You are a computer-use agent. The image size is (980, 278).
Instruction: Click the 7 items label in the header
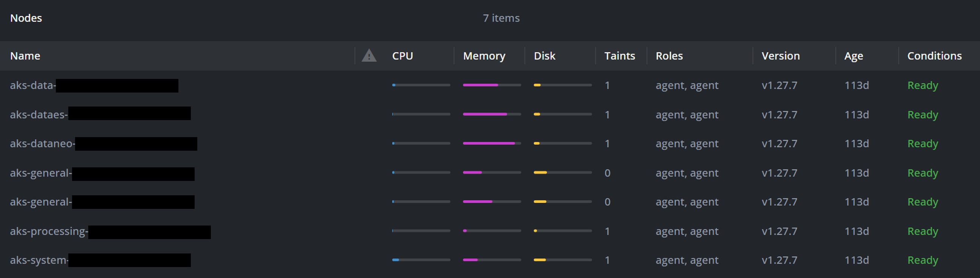click(501, 18)
